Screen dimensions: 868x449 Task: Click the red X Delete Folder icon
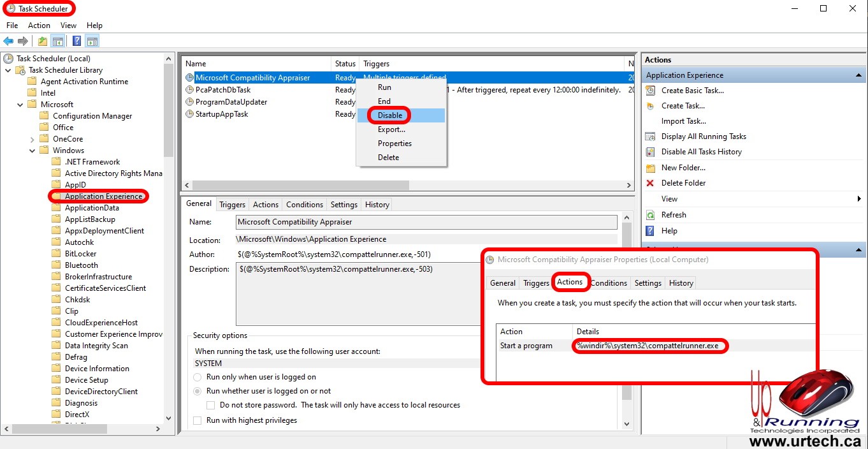pos(650,183)
